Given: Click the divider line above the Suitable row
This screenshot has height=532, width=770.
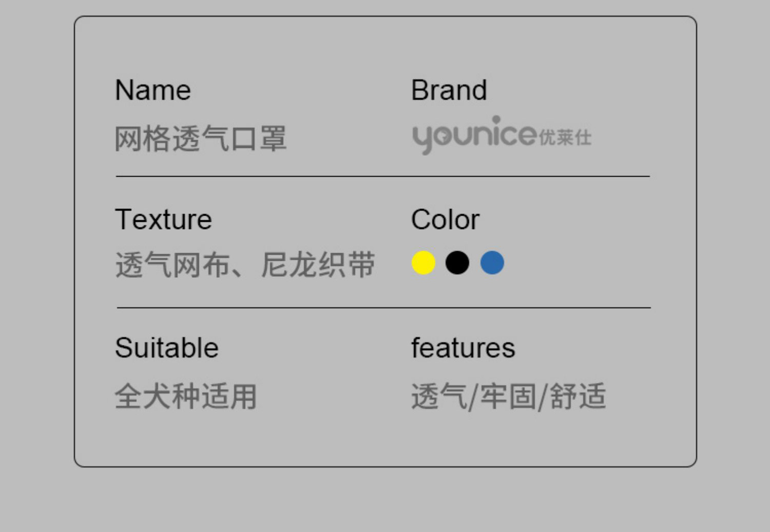Looking at the screenshot, I should [384, 308].
